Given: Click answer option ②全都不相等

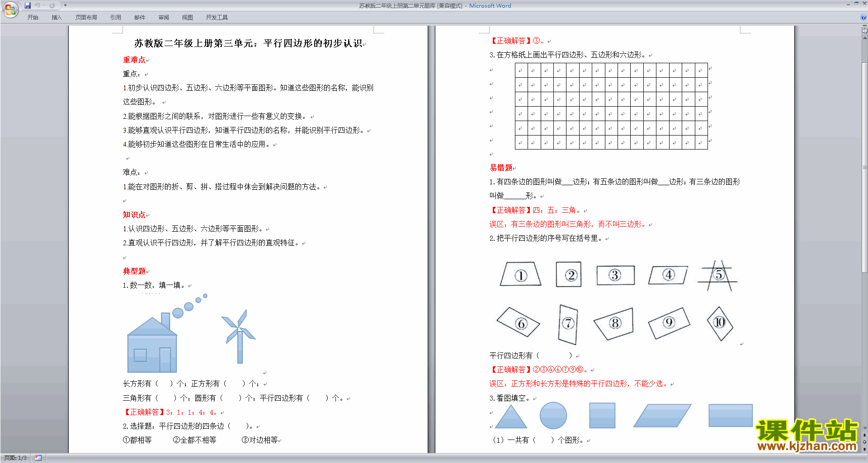Looking at the screenshot, I should 194,440.
